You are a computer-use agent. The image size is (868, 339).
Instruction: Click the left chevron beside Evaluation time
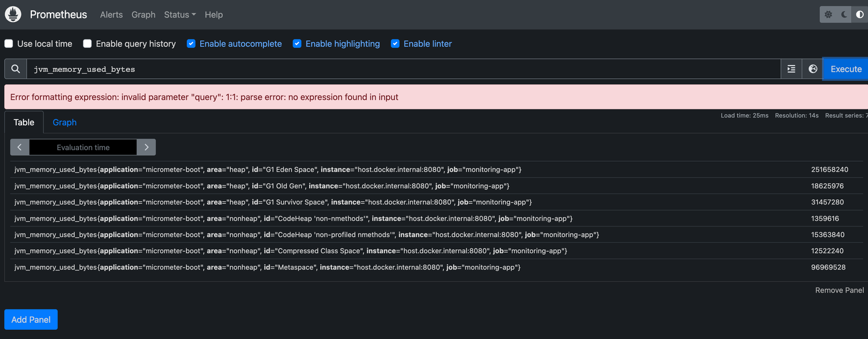pyautogui.click(x=19, y=147)
